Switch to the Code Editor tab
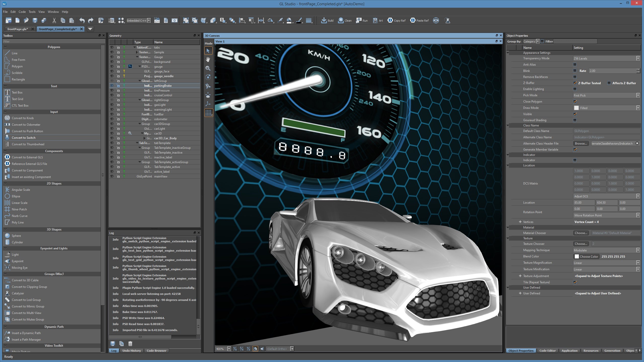The height and width of the screenshot is (362, 644). 547,351
